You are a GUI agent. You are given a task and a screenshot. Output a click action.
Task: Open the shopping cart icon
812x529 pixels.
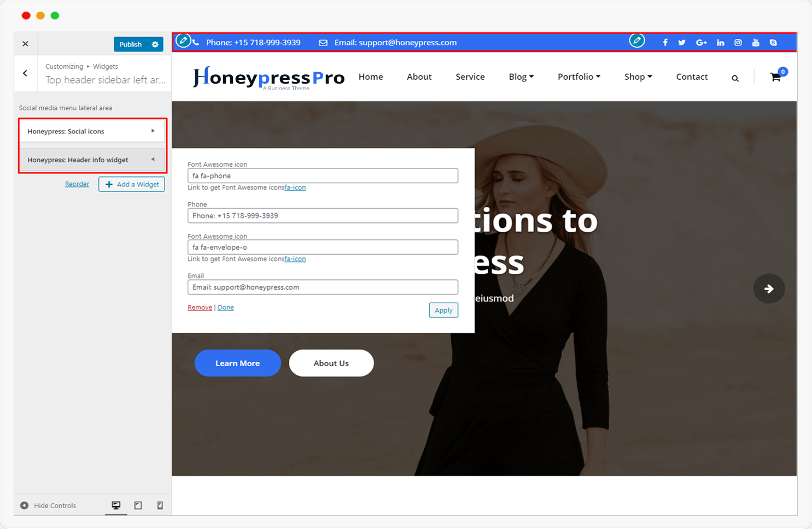[775, 77]
